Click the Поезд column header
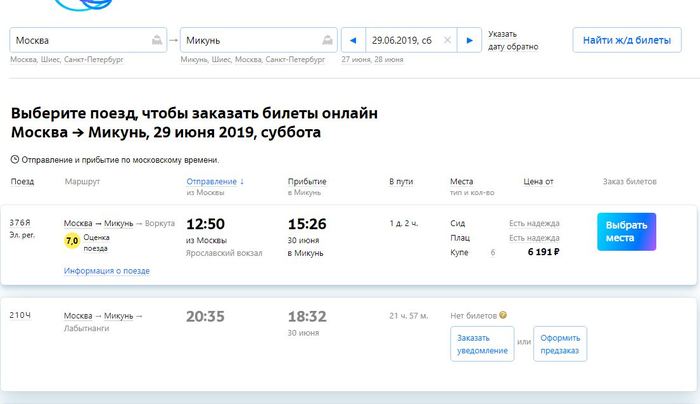 tap(22, 181)
